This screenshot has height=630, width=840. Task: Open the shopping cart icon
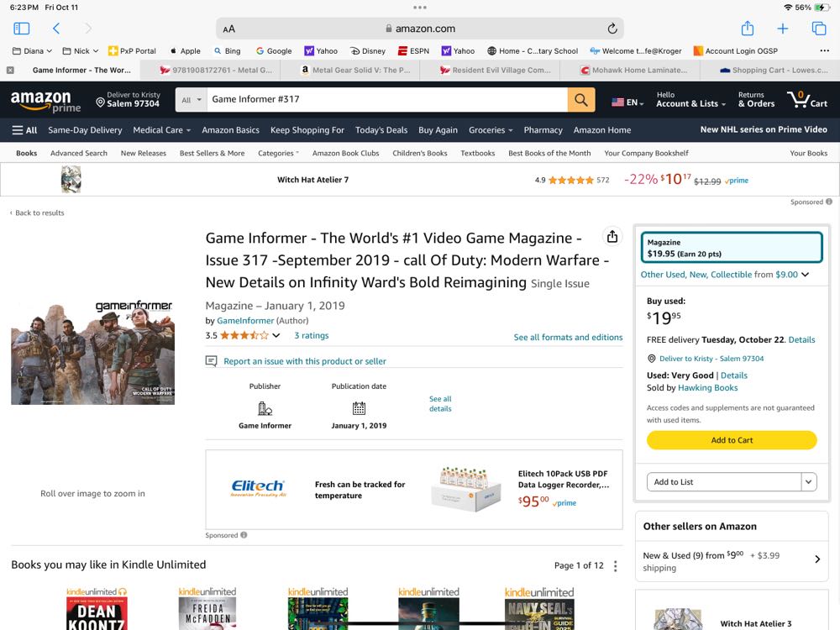807,100
